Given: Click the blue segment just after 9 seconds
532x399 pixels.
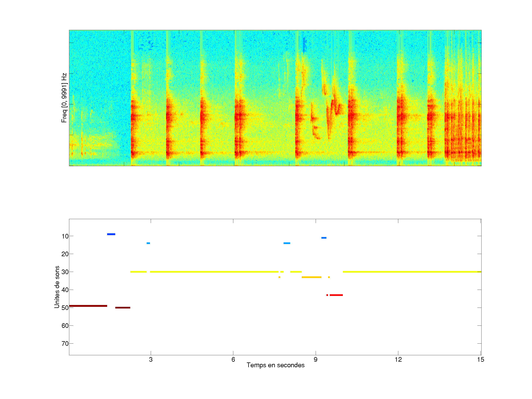Looking at the screenshot, I should click(324, 238).
